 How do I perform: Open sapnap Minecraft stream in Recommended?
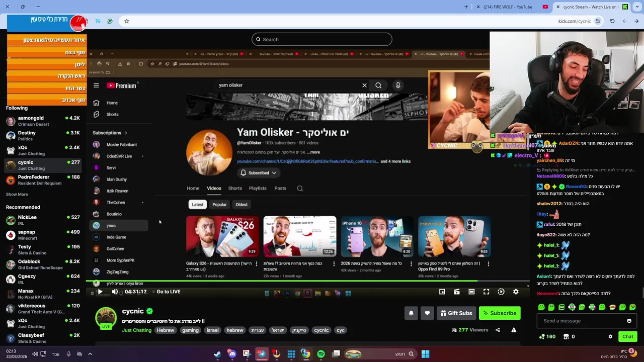point(43,235)
